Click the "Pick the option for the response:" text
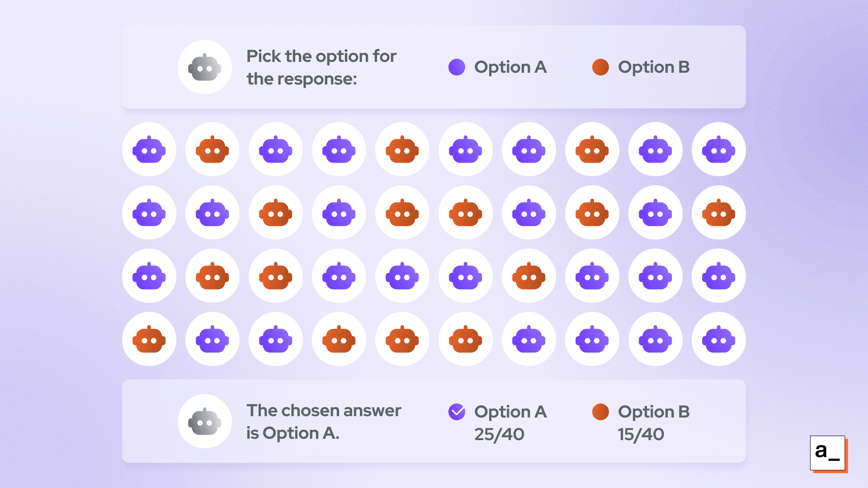 (x=321, y=67)
